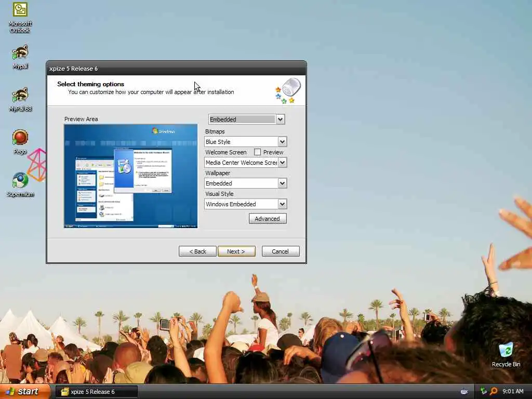Click xpize 5 Release 6 taskbar button
Screen dimensions: 532x399
[97, 392]
